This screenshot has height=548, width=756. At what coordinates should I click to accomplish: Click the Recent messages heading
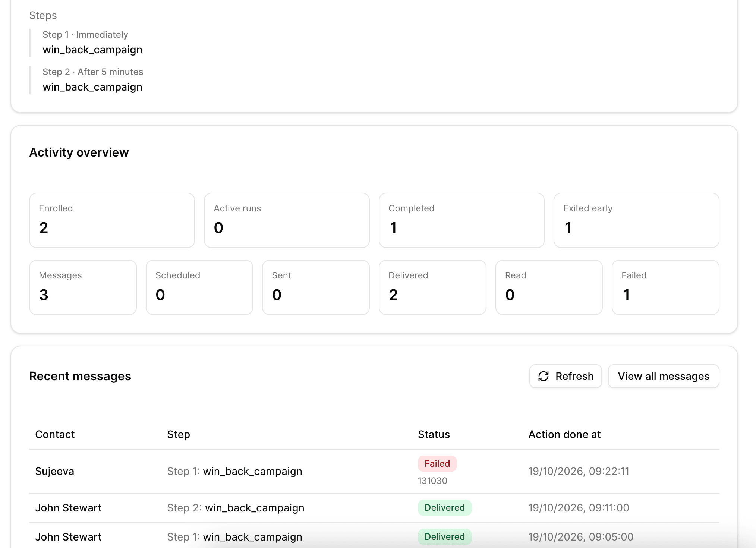click(x=80, y=376)
